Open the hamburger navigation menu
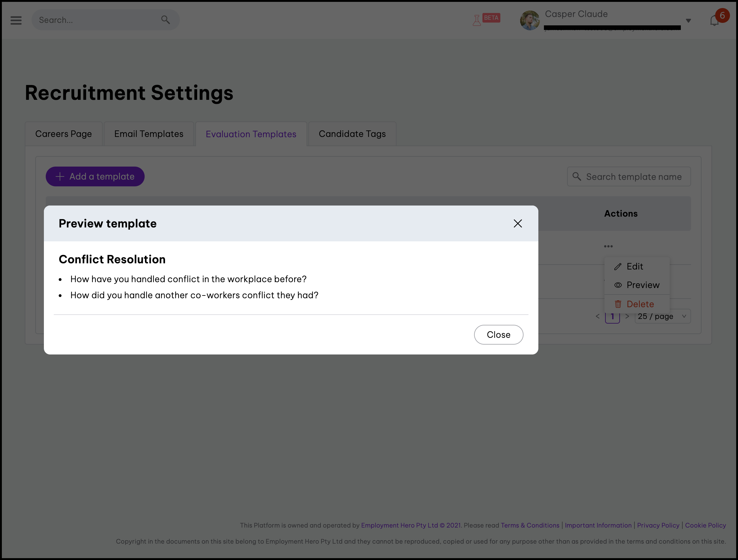This screenshot has width=738, height=560. (16, 20)
